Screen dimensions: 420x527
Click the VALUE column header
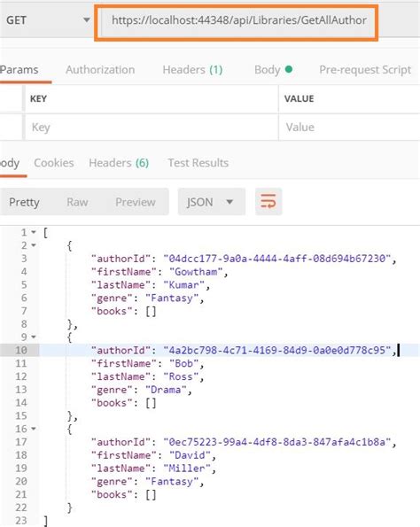click(x=299, y=99)
